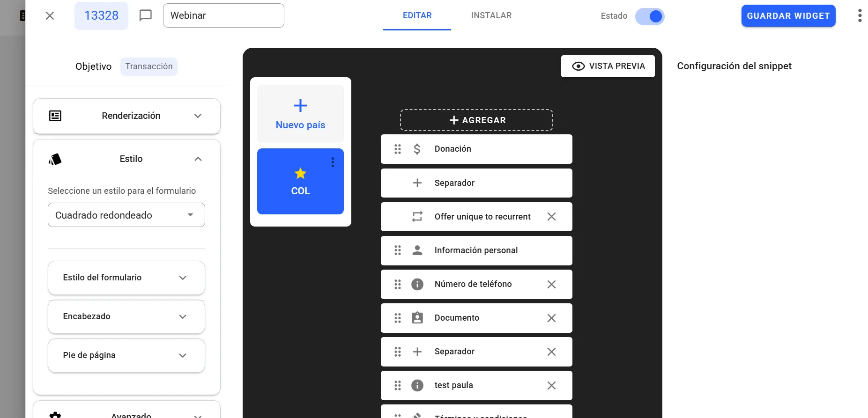This screenshot has height=418, width=868.
Task: Expand the Renderización section
Action: (x=126, y=116)
